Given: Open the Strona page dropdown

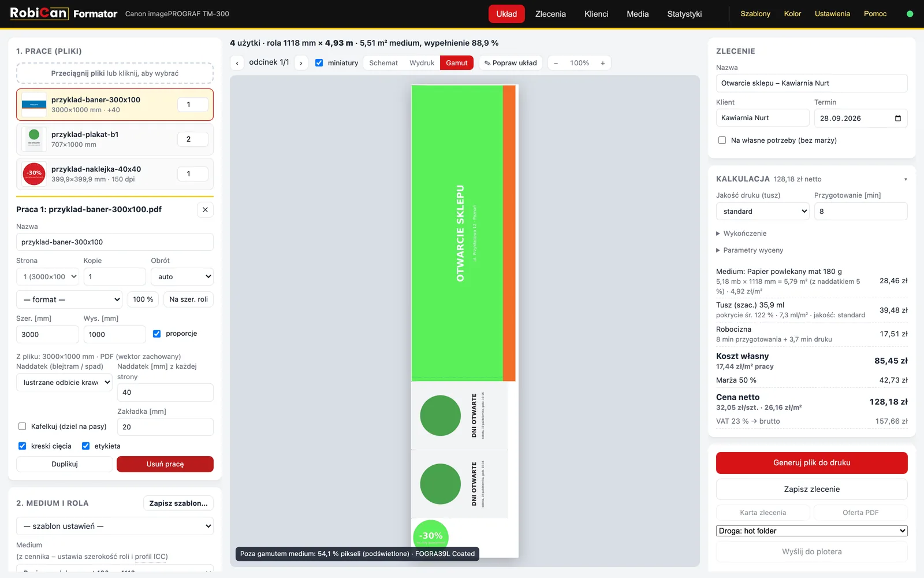Looking at the screenshot, I should (47, 277).
